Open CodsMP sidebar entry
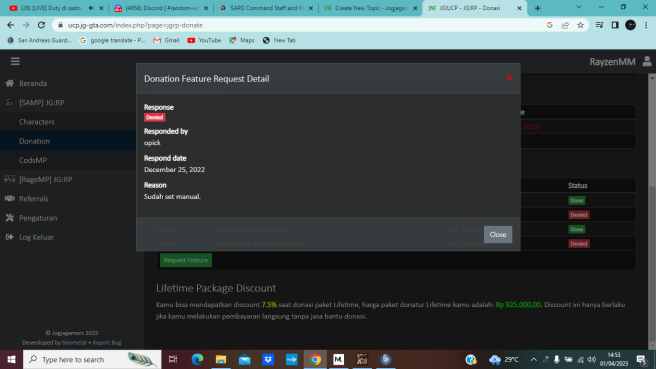Screen dimensions: 656x369 coord(33,160)
